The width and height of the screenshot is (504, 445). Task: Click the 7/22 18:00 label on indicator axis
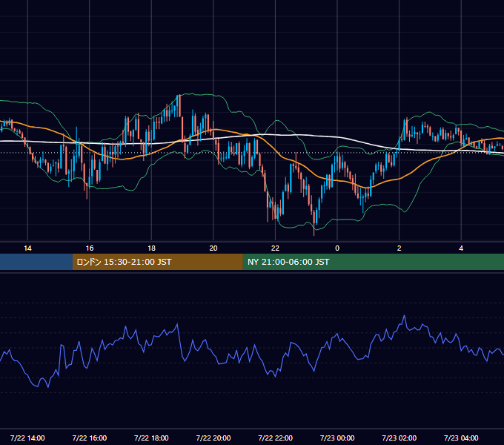[x=151, y=438]
